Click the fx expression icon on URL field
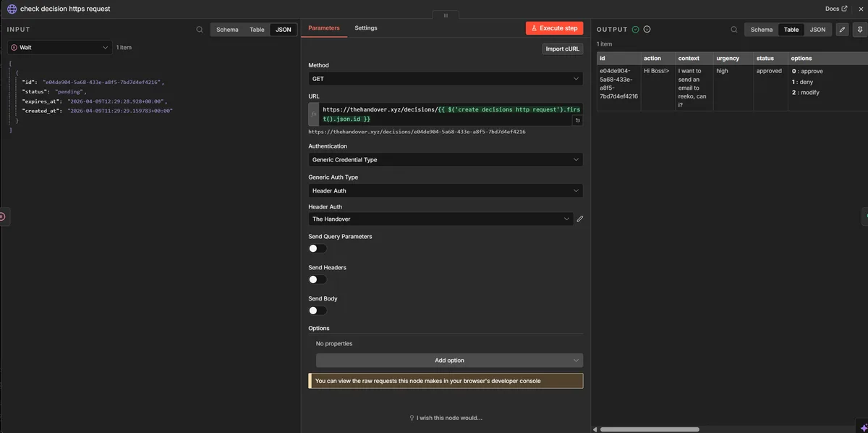This screenshot has width=868, height=433. (312, 113)
